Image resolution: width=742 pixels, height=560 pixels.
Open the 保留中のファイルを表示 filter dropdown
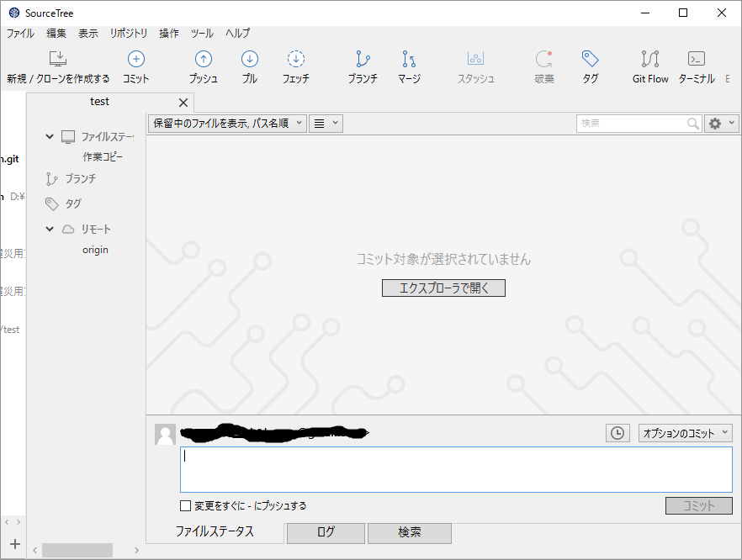click(228, 124)
